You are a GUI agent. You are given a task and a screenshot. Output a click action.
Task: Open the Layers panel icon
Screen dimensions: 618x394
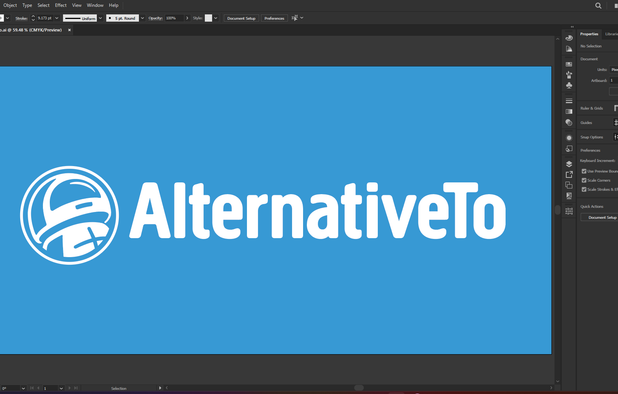point(569,164)
